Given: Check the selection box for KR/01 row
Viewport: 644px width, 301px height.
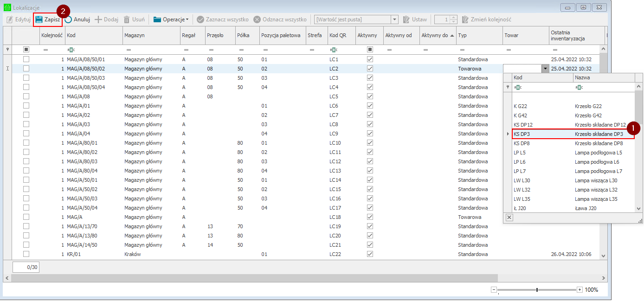Looking at the screenshot, I should [x=26, y=254].
